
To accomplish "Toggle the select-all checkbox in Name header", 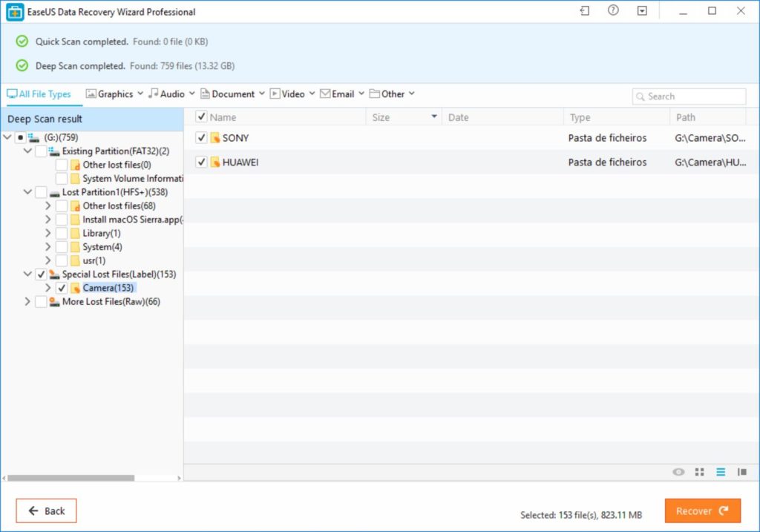I will (201, 116).
